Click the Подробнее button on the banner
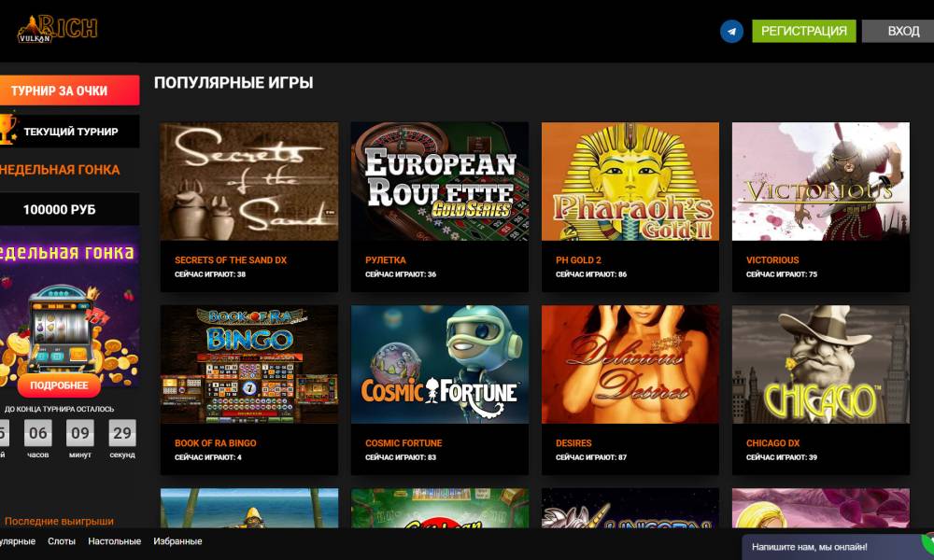The height and width of the screenshot is (560, 934). (59, 385)
